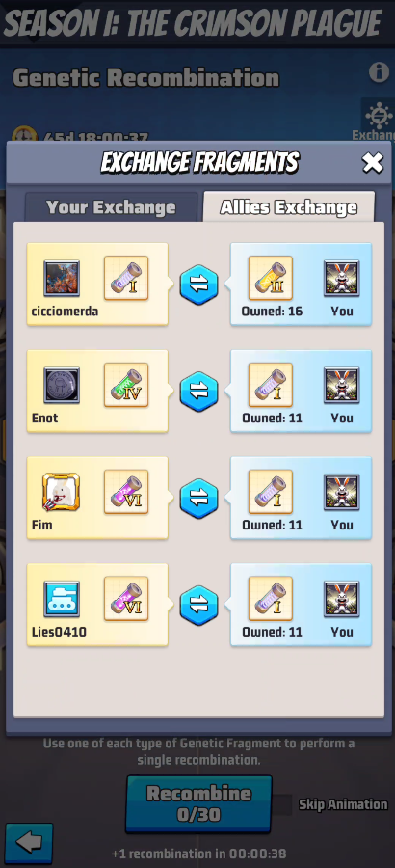Image resolution: width=395 pixels, height=868 pixels.
Task: Tap Enot's coin avatar
Action: coord(62,385)
